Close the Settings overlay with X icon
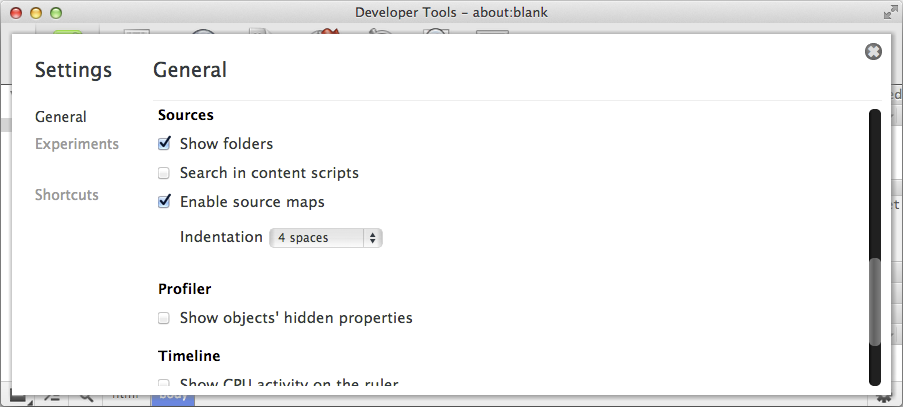This screenshot has width=903, height=407. 873,52
